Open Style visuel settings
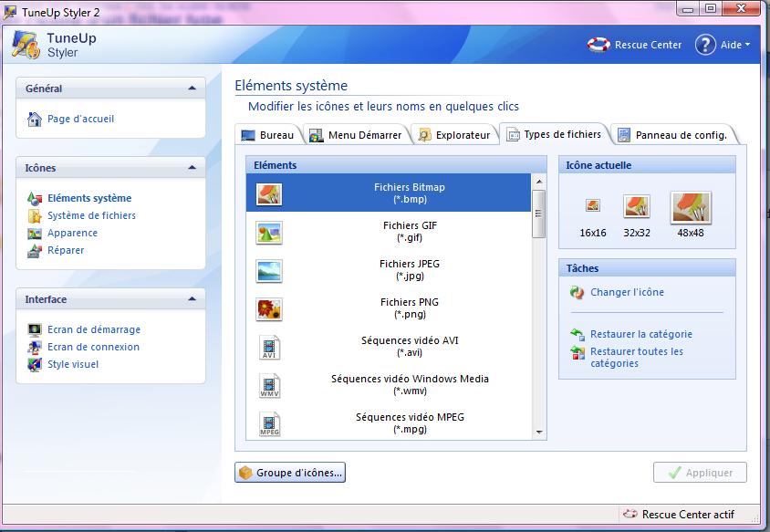 [x=73, y=364]
